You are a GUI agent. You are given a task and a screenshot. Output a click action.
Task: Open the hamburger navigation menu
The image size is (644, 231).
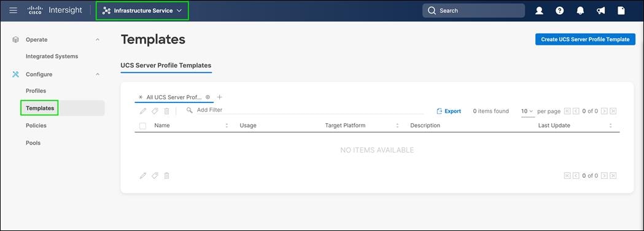click(13, 10)
